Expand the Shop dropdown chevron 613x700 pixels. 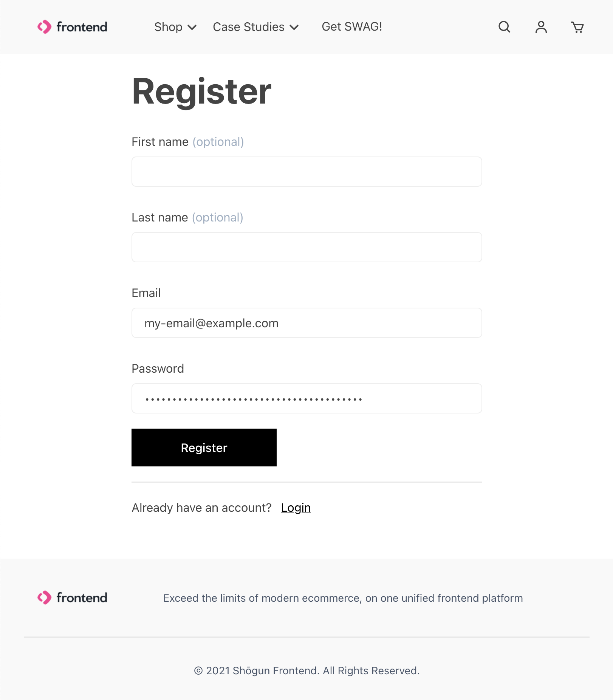[192, 27]
